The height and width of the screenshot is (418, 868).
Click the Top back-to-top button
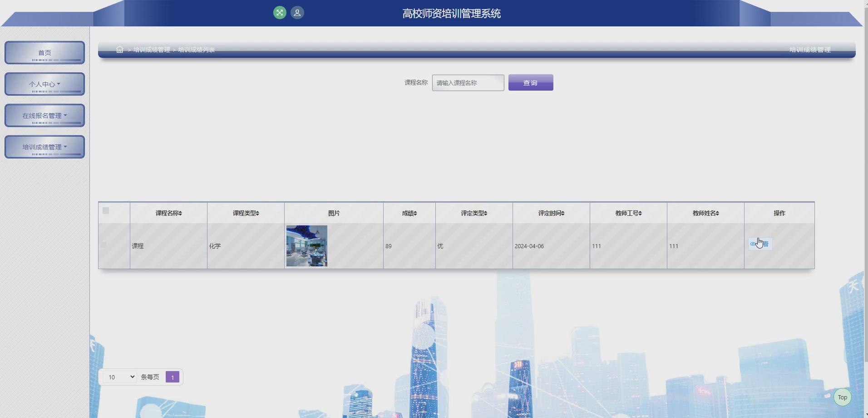(x=842, y=397)
